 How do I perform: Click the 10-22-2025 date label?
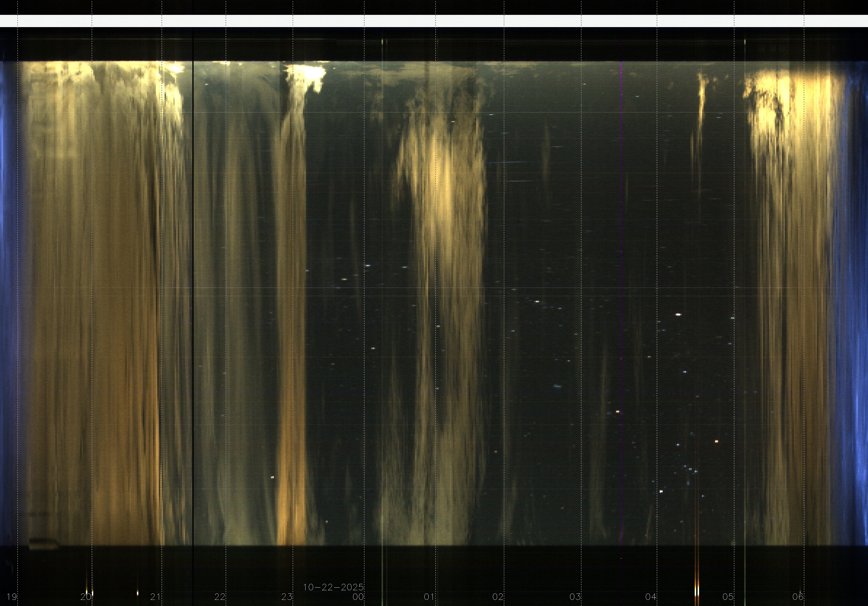point(333,587)
